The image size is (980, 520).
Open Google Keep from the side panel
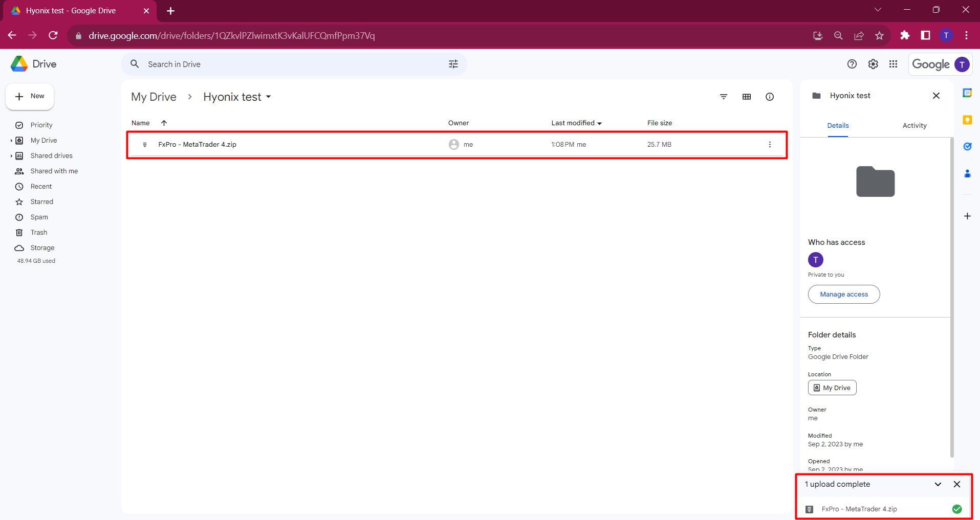968,119
